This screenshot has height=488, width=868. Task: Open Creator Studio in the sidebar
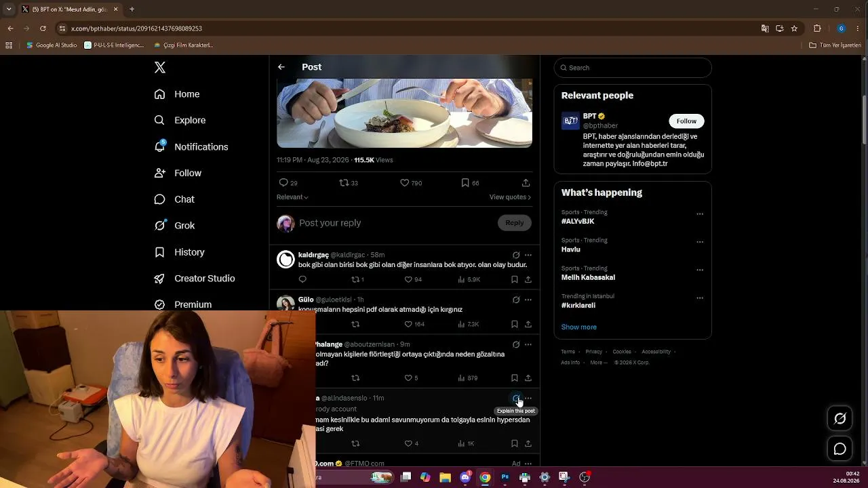coord(195,279)
